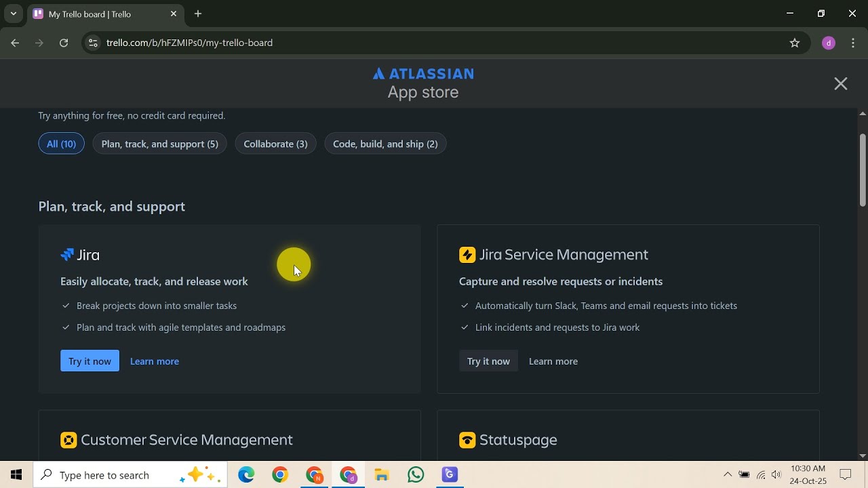Click the Jira Service Management icon
The width and height of the screenshot is (868, 488).
[467, 255]
